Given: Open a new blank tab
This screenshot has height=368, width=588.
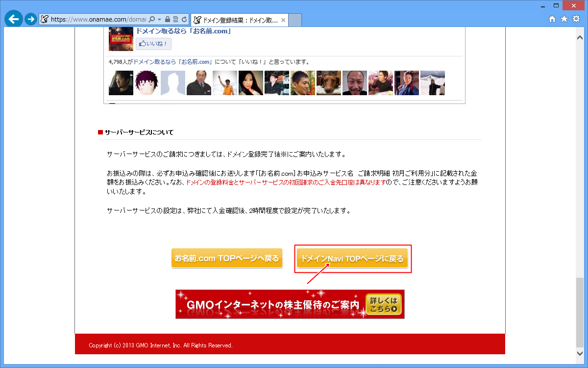Looking at the screenshot, I should click(295, 20).
